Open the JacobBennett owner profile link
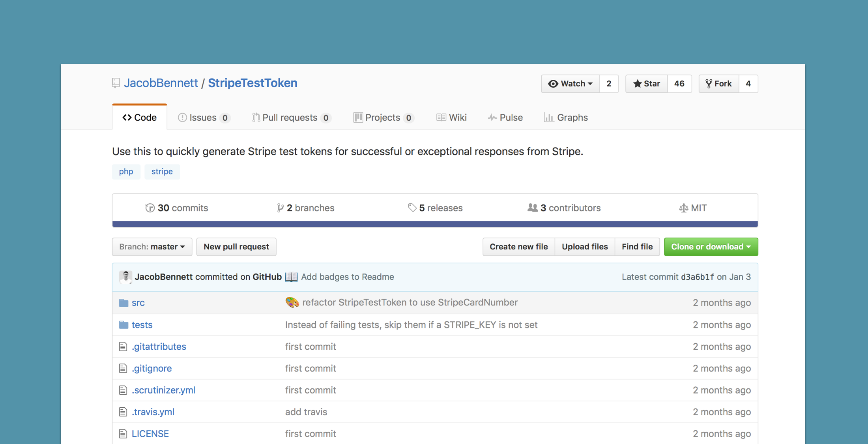Image resolution: width=868 pixels, height=444 pixels. pos(161,83)
